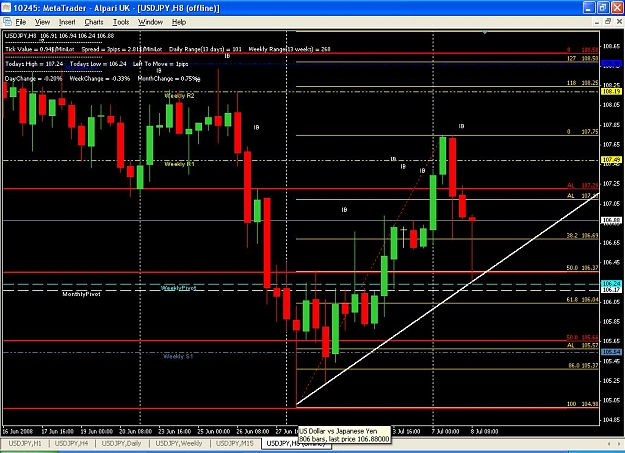This screenshot has width=625, height=453.
Task: Click the Weekly R1 label
Action: coord(179,164)
